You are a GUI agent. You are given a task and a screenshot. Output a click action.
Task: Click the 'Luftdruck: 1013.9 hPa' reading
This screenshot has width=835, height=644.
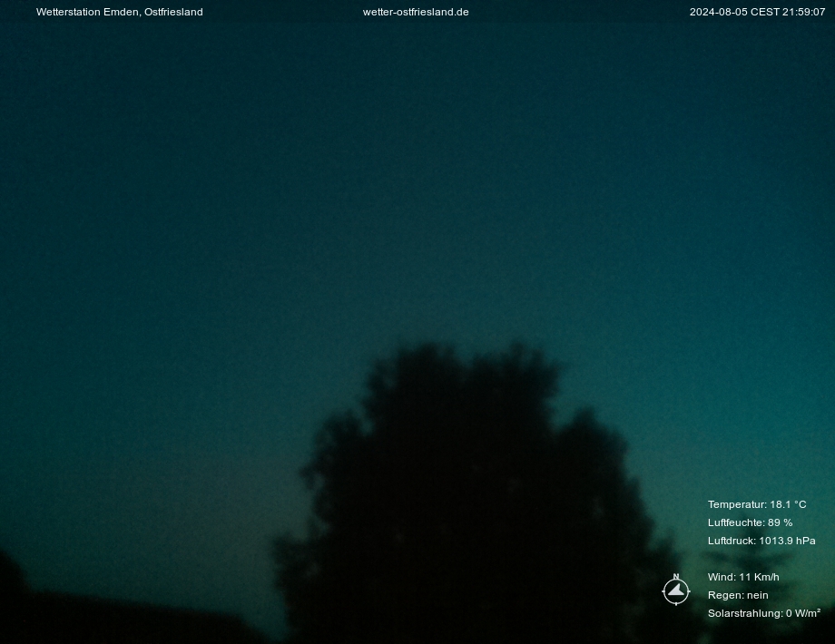(761, 541)
